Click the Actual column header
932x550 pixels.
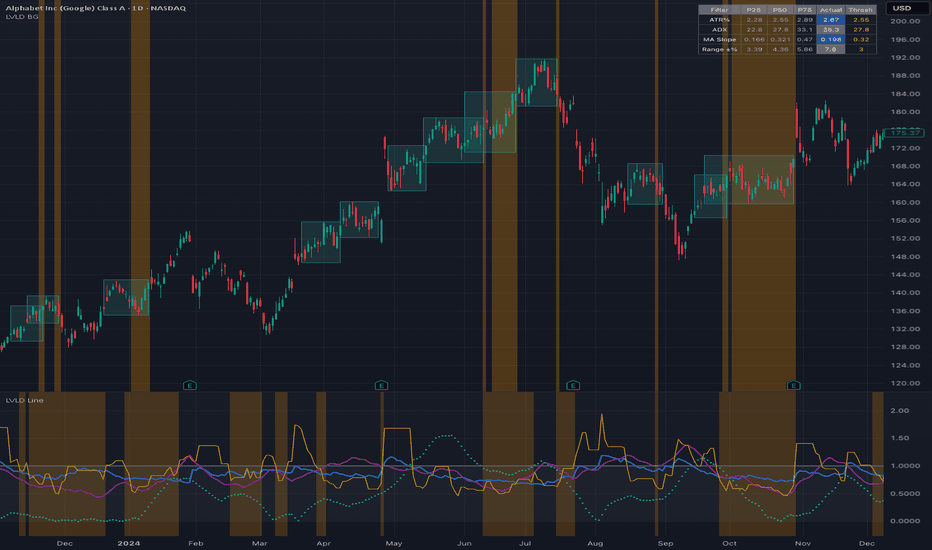click(831, 10)
